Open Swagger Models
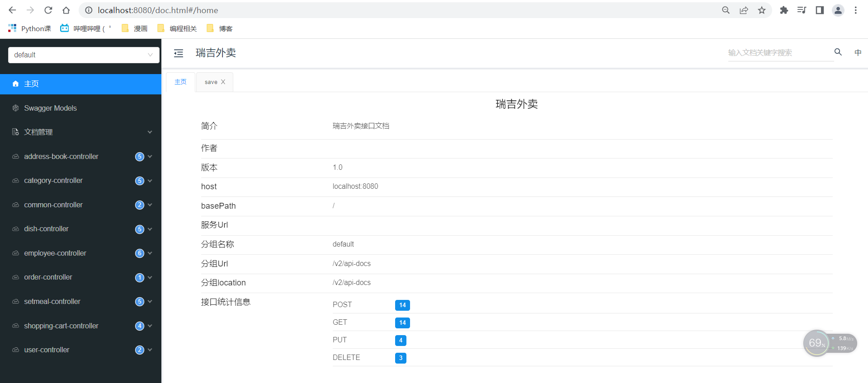 80,108
